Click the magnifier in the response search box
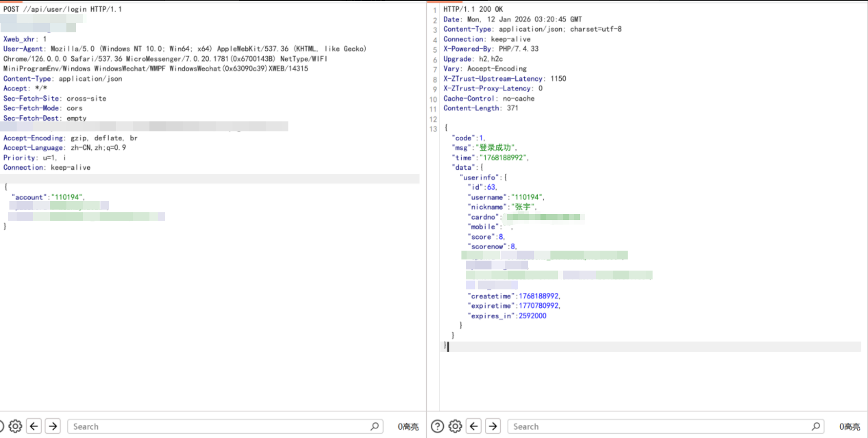Viewport: 868px width, 438px height. (816, 426)
